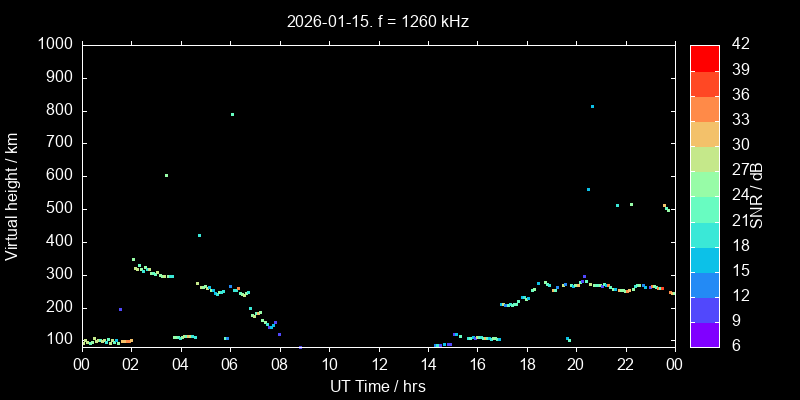Click the isolated data point near 800 km at 06 hrs

click(x=232, y=114)
